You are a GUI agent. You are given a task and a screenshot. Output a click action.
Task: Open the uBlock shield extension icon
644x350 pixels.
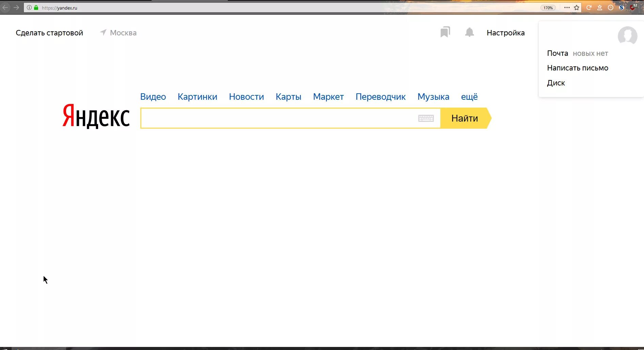(633, 7)
